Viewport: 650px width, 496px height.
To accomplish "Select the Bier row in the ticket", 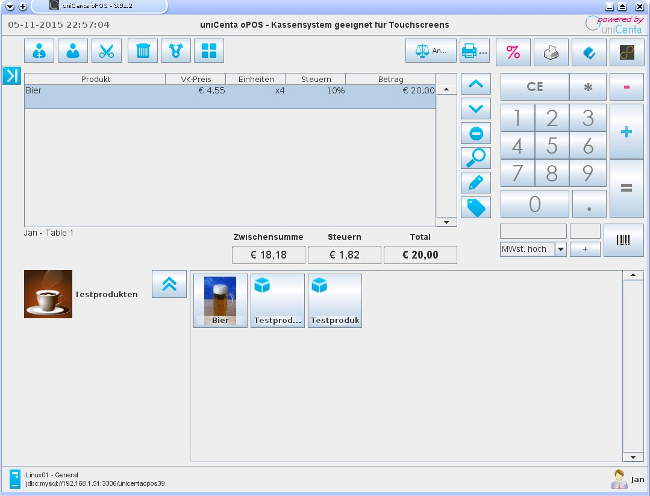I will coord(229,90).
